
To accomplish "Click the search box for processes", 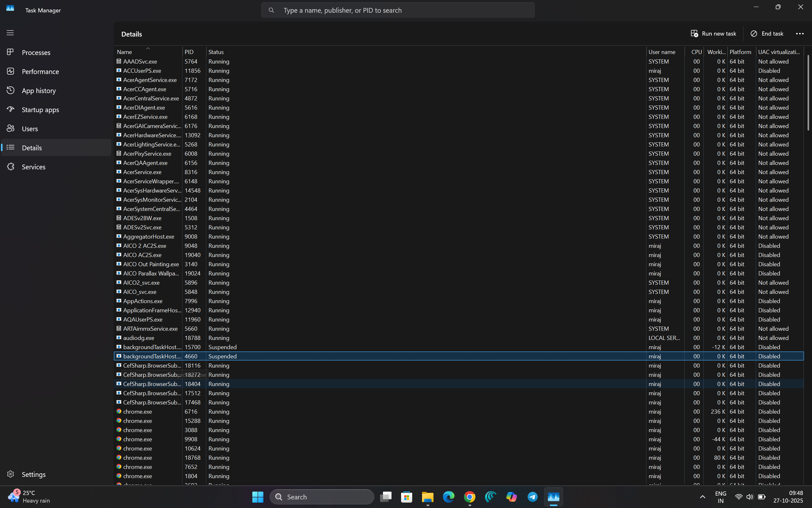I will (x=398, y=10).
